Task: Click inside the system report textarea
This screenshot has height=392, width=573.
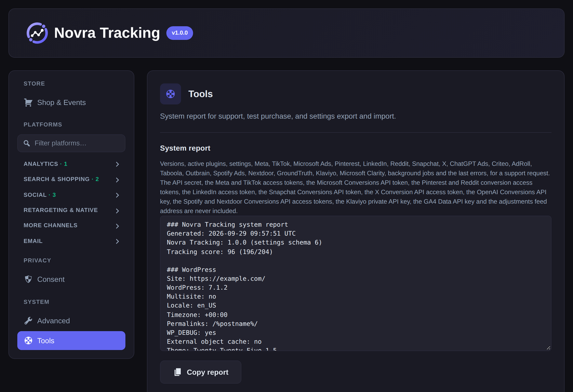Action: [356, 284]
